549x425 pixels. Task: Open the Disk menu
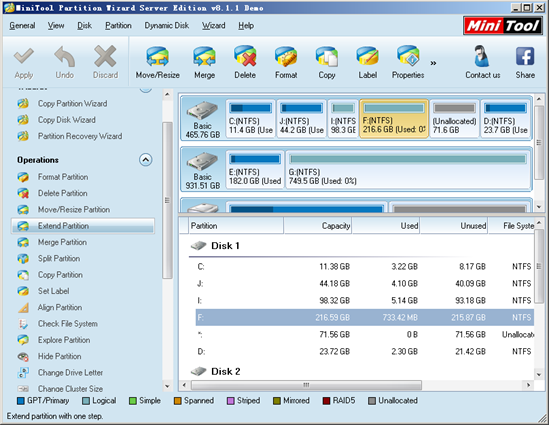click(84, 26)
